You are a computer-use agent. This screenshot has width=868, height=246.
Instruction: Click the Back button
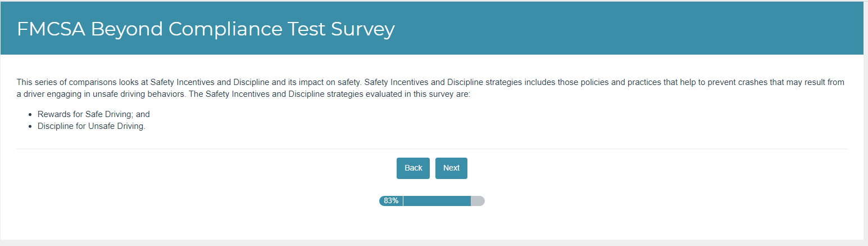point(413,168)
